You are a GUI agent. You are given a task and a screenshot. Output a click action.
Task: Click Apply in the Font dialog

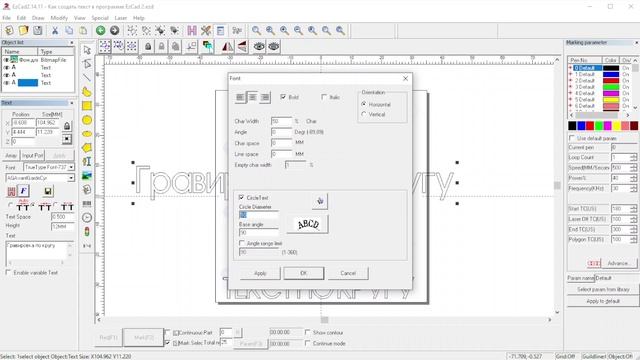click(x=260, y=273)
